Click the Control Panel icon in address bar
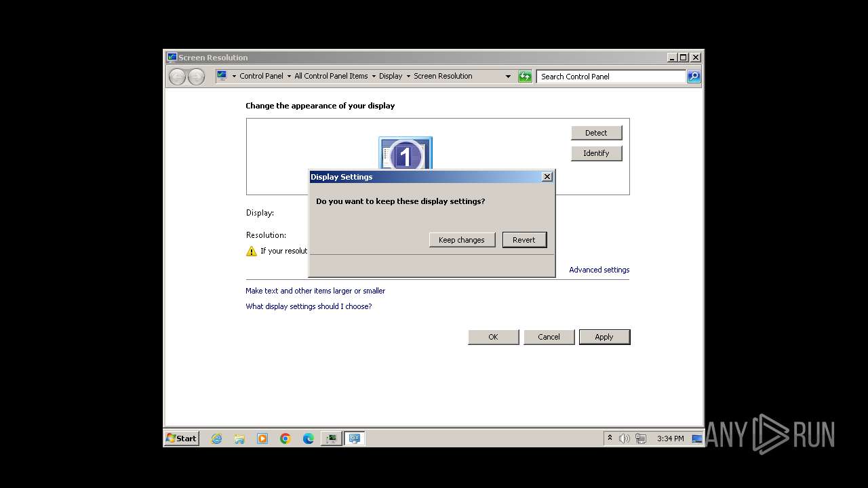Image resolution: width=868 pixels, height=488 pixels. [222, 76]
